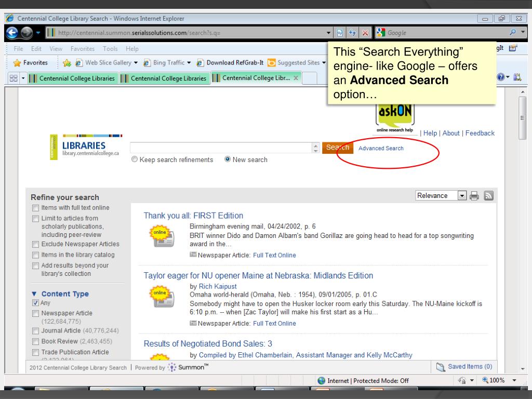Uncheck the Any content type checkbox
Screen dimensions: 532x399
[x=36, y=303]
